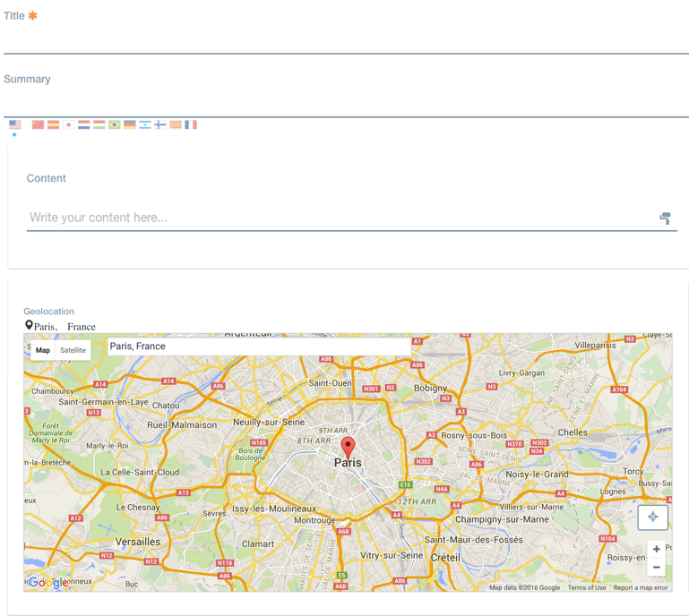The image size is (689, 616).
Task: Click the Chelles label on the map
Action: click(573, 432)
